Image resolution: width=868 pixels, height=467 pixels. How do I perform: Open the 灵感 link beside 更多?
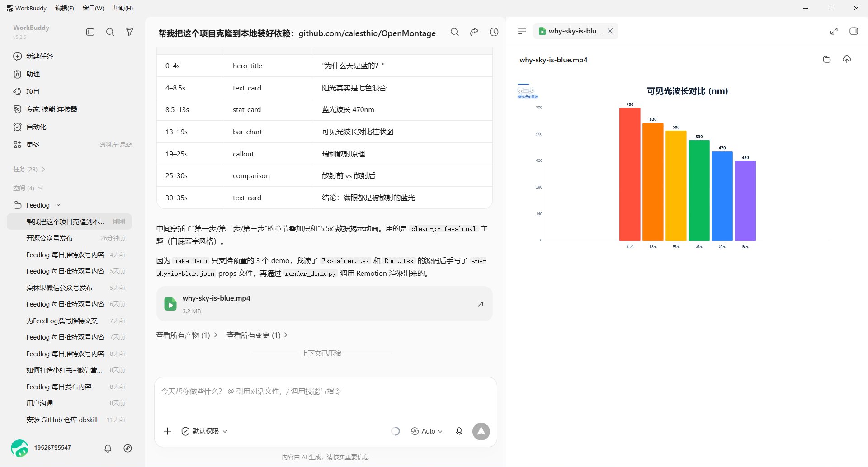click(x=126, y=145)
